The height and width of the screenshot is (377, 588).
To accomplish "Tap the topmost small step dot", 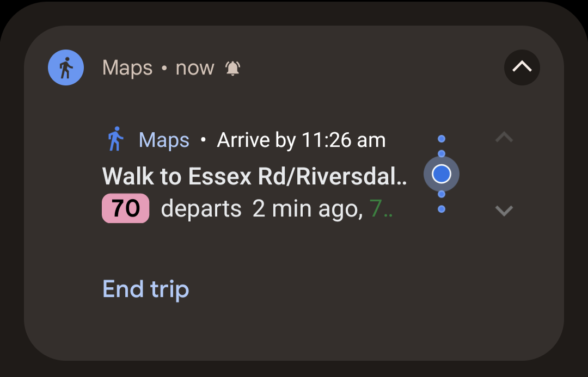I will (442, 139).
